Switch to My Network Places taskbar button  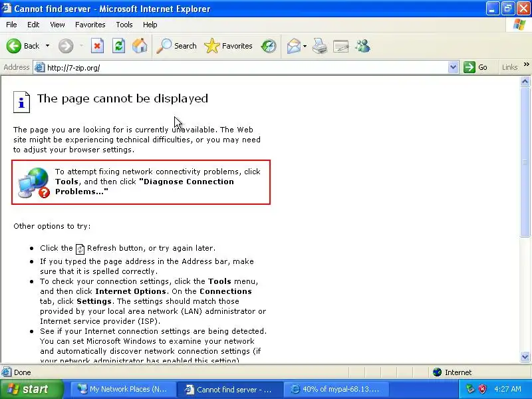[123, 389]
